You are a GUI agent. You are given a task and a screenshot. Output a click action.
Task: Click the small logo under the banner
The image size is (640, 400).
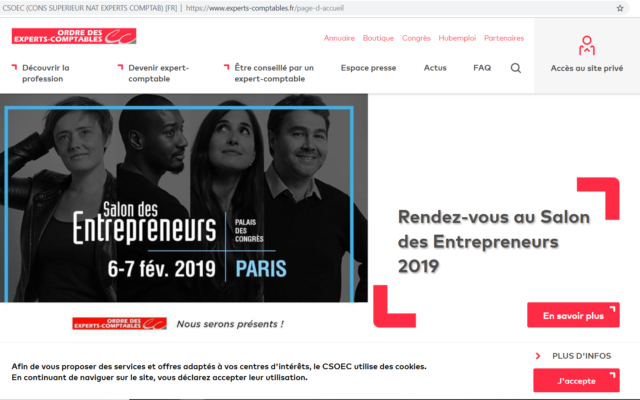[120, 323]
